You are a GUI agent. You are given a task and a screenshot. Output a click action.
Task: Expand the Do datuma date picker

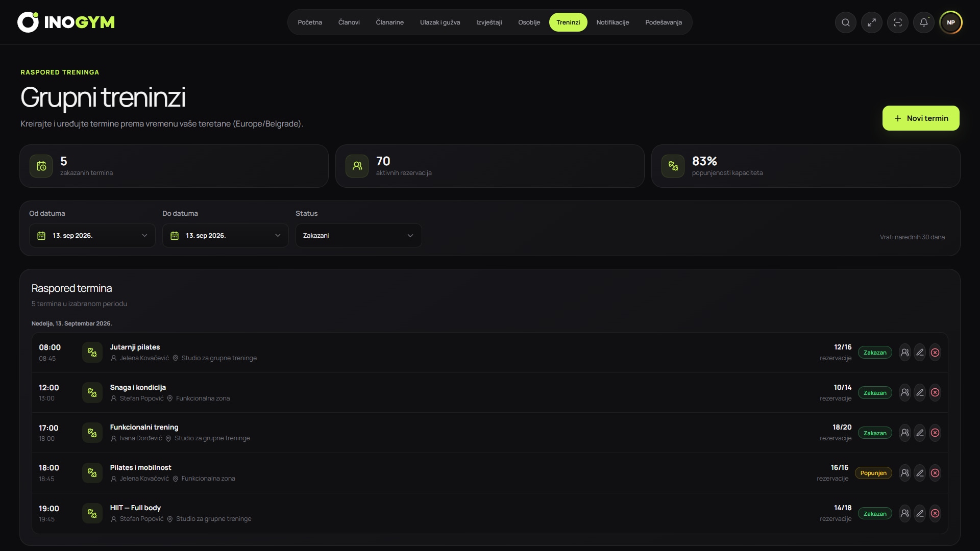[226, 236]
